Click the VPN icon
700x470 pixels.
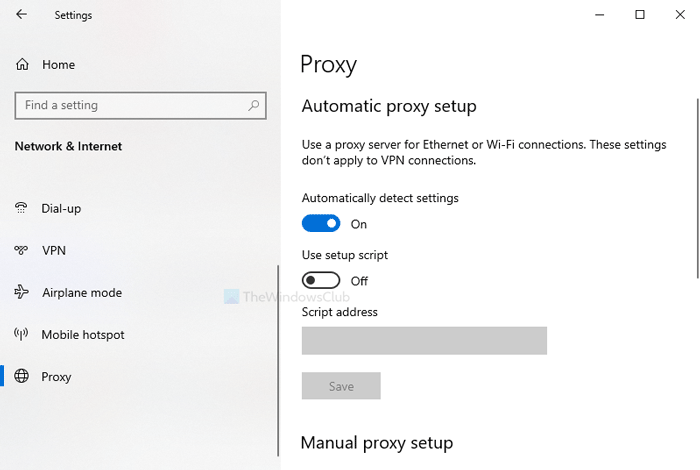click(x=22, y=250)
